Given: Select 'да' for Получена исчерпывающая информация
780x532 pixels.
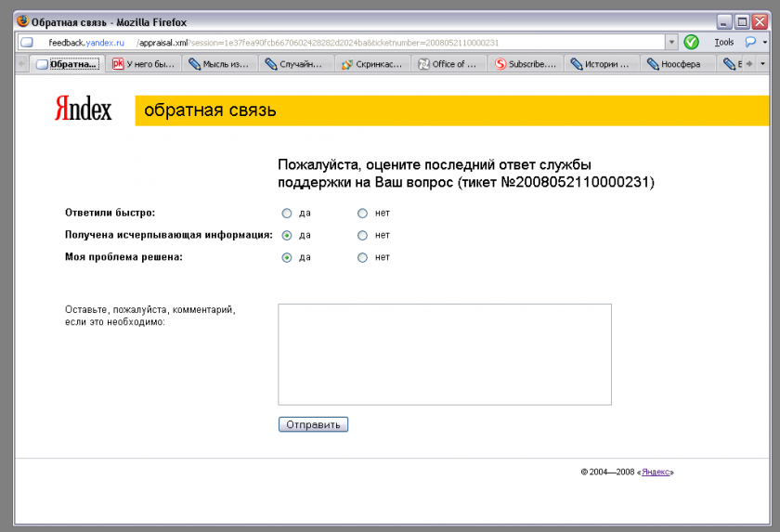Looking at the screenshot, I should click(287, 236).
